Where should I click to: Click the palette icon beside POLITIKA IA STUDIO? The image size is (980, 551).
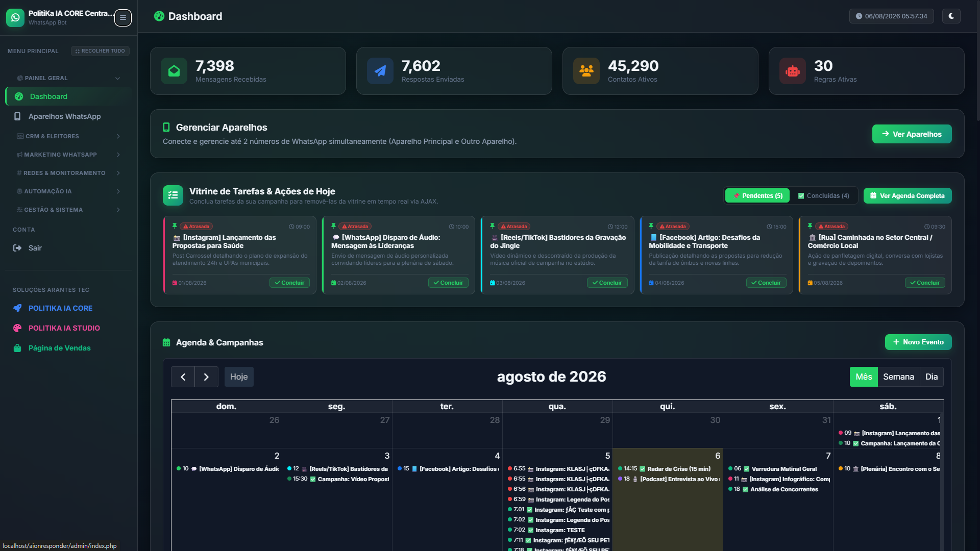click(x=17, y=328)
